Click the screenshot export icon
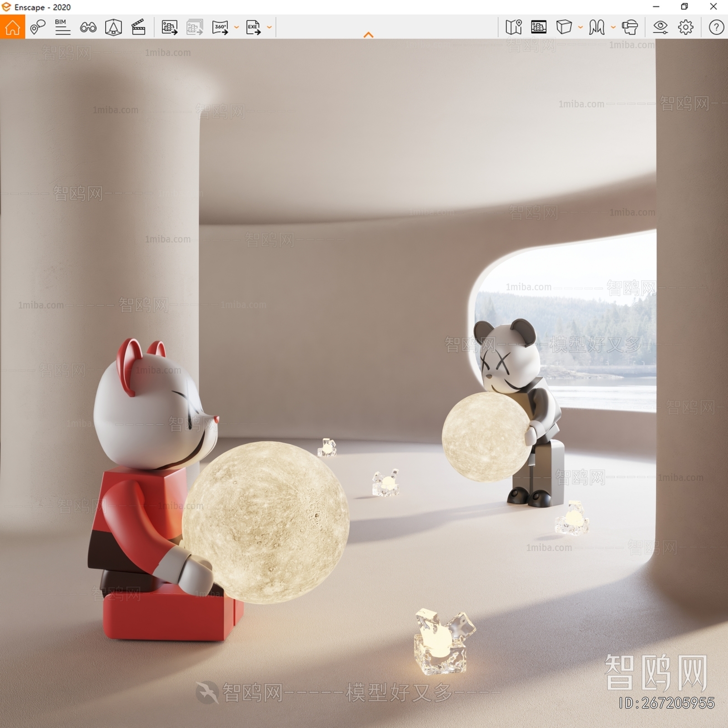Image resolution: width=728 pixels, height=728 pixels. (169, 27)
